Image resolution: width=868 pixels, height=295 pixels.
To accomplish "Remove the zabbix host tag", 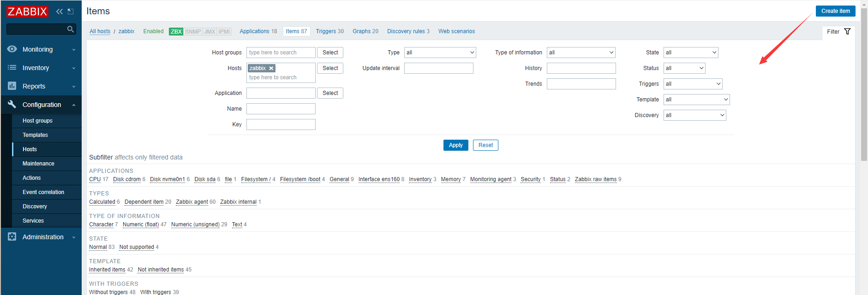I will click(271, 68).
